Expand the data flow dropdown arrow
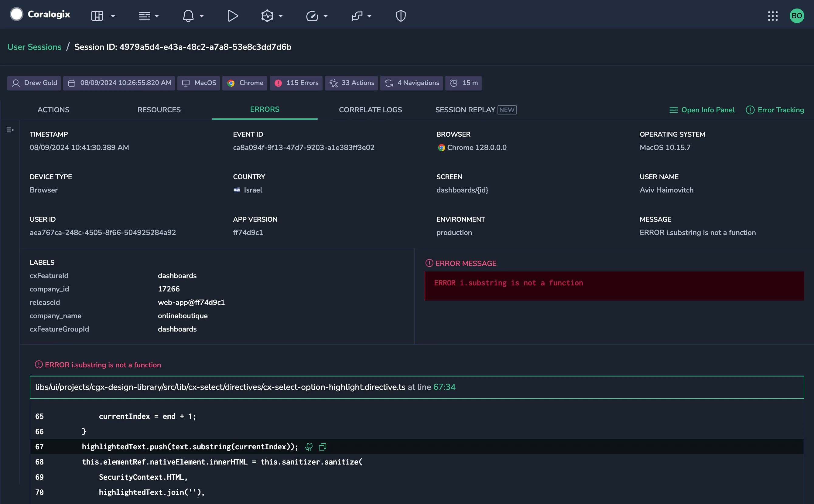Image resolution: width=814 pixels, height=504 pixels. click(369, 16)
